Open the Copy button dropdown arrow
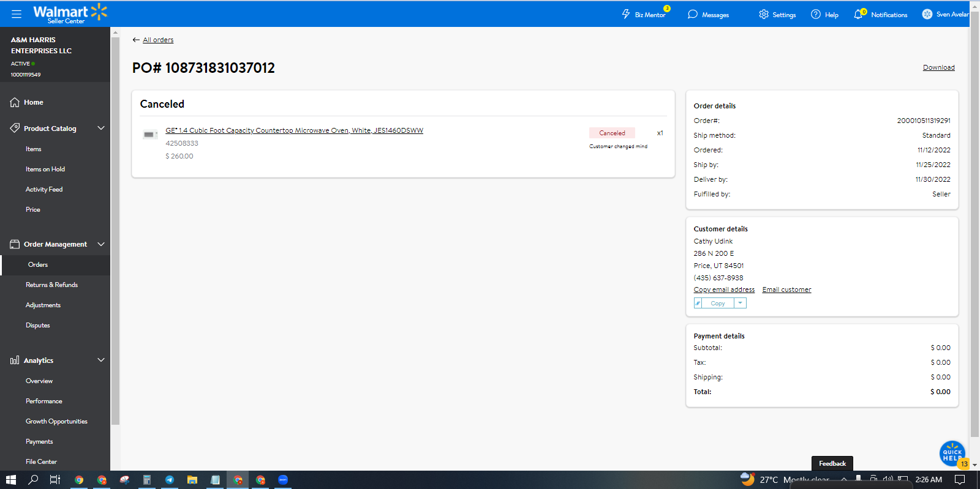This screenshot has height=489, width=980. click(740, 303)
